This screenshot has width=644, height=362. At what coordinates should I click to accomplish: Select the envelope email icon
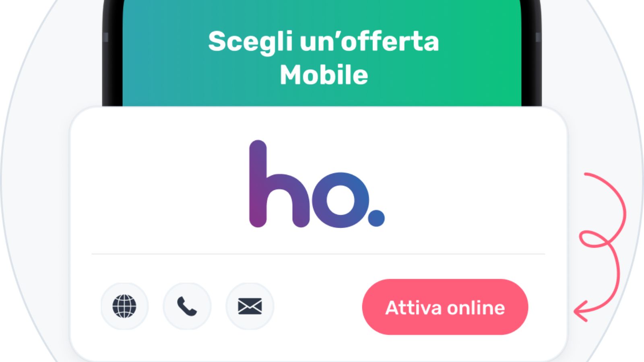click(x=250, y=306)
